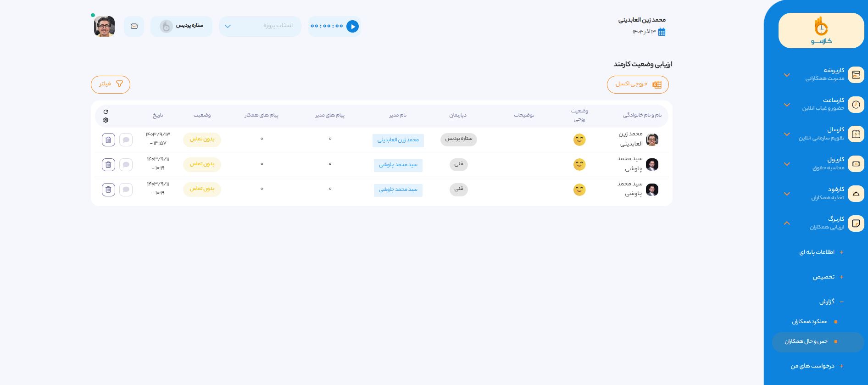Open table settings gear icon
Viewport: 868px width, 385px height.
pos(106,120)
